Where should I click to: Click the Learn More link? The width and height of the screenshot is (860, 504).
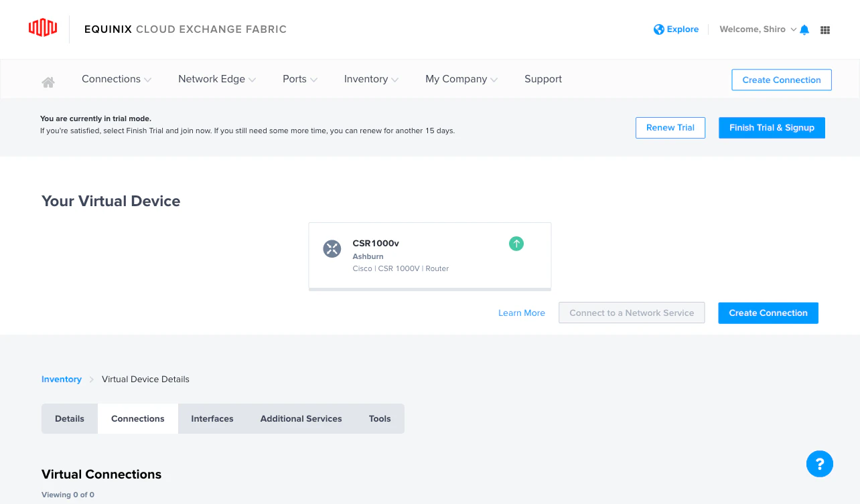click(x=522, y=313)
